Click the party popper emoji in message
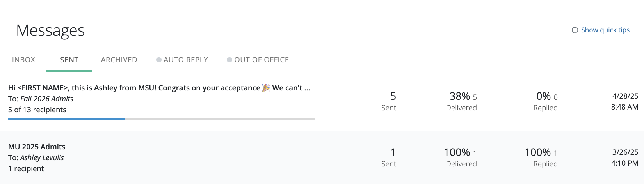 [266, 88]
